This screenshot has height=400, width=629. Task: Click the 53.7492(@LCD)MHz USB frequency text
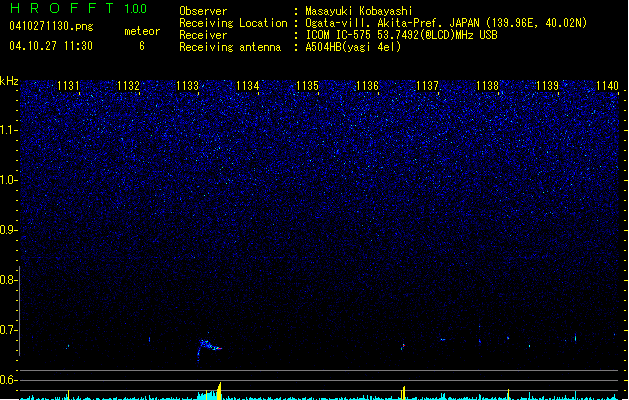[437, 35]
